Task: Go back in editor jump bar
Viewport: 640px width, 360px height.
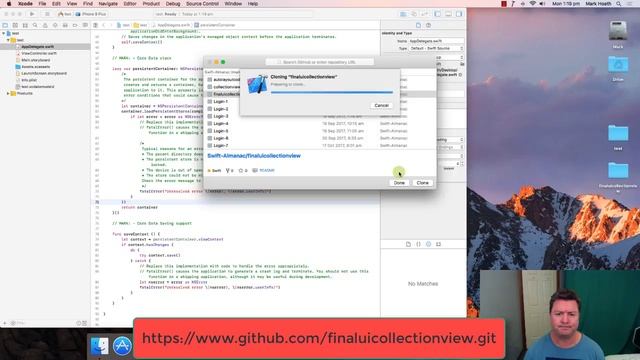Action: 104,25
